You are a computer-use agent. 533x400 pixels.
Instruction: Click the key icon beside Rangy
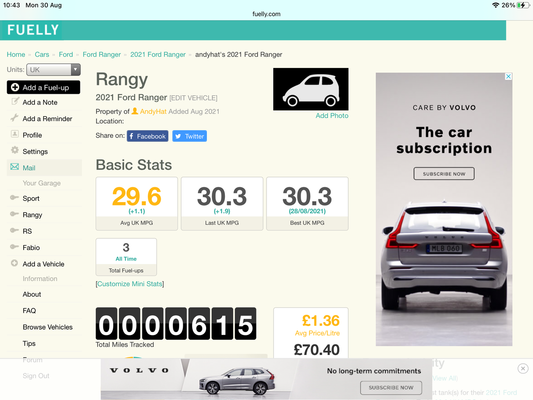tap(14, 214)
